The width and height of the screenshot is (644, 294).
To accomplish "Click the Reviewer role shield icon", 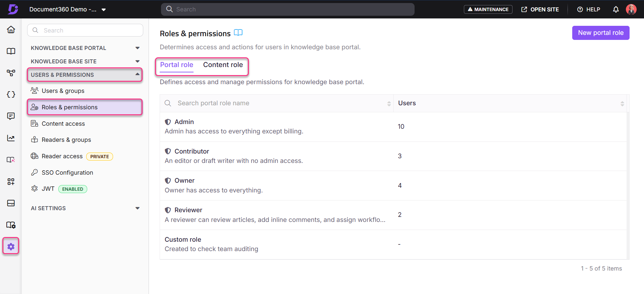I will click(168, 210).
